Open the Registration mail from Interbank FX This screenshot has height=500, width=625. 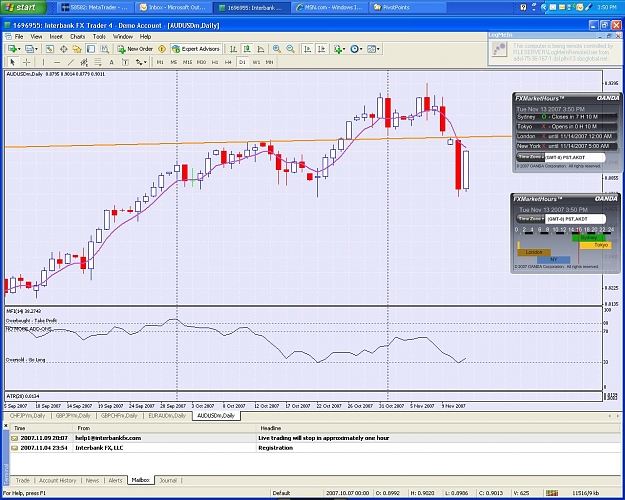(315, 448)
